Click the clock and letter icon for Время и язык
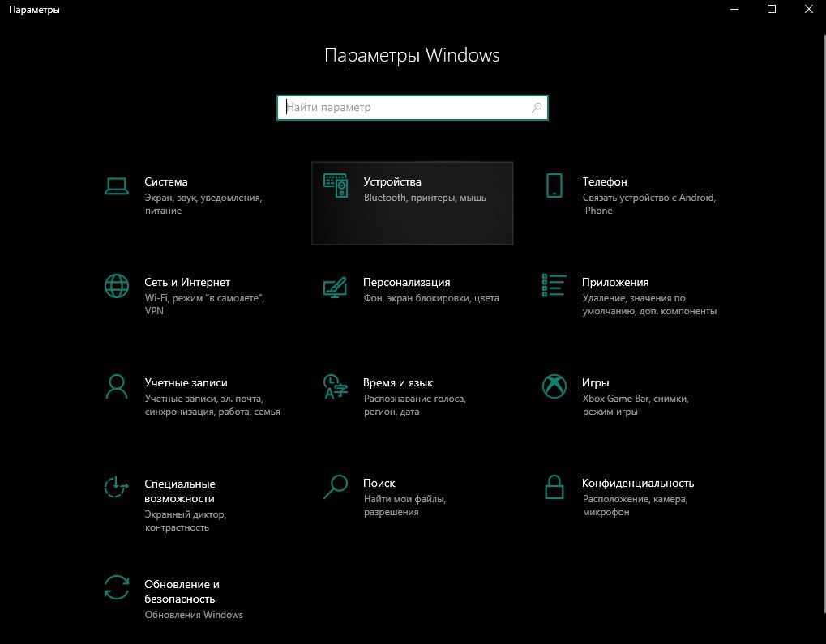The width and height of the screenshot is (826, 644). (x=335, y=386)
